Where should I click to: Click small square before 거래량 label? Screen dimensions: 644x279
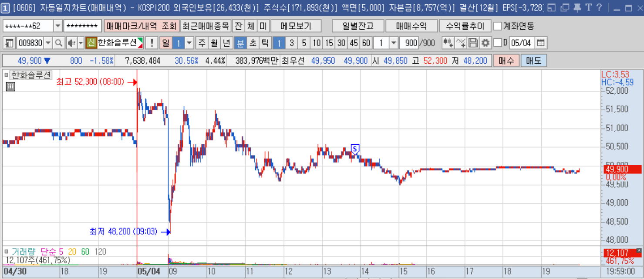(6, 252)
